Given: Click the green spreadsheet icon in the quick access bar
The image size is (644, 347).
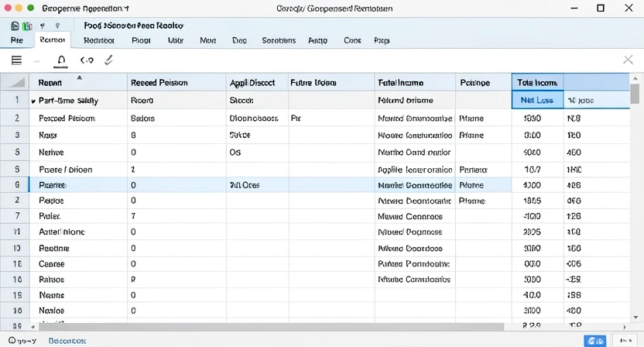Looking at the screenshot, I should 28,26.
